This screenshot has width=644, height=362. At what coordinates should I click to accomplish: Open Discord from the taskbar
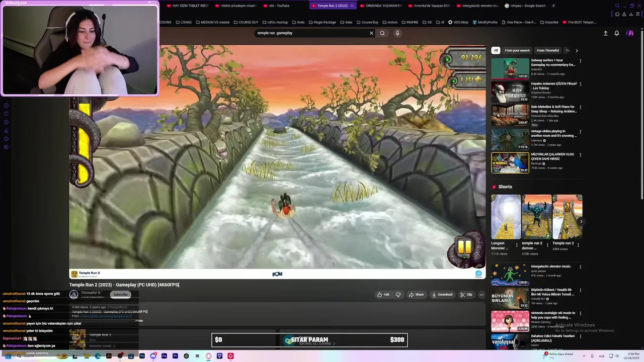tap(153, 356)
